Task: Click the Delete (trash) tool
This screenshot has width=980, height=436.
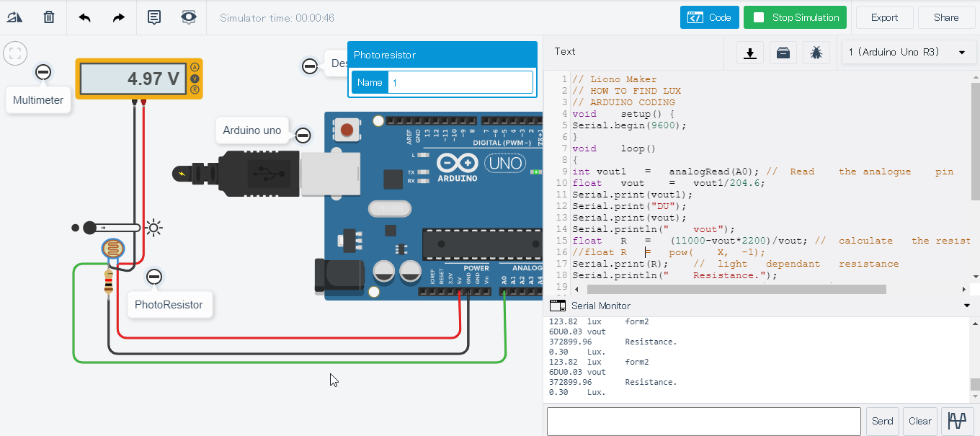Action: pyautogui.click(x=48, y=17)
